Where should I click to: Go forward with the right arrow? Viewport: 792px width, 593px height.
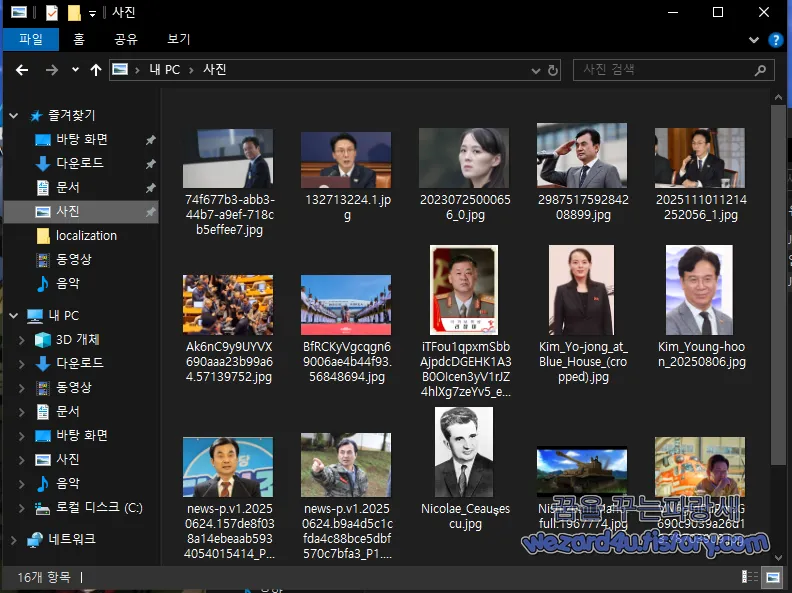(52, 70)
